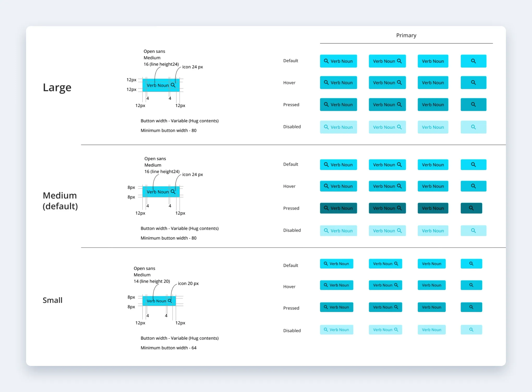Image resolution: width=532 pixels, height=392 pixels.
Task: Click the Medium spec diagram sample Verb Noun button
Action: click(161, 192)
